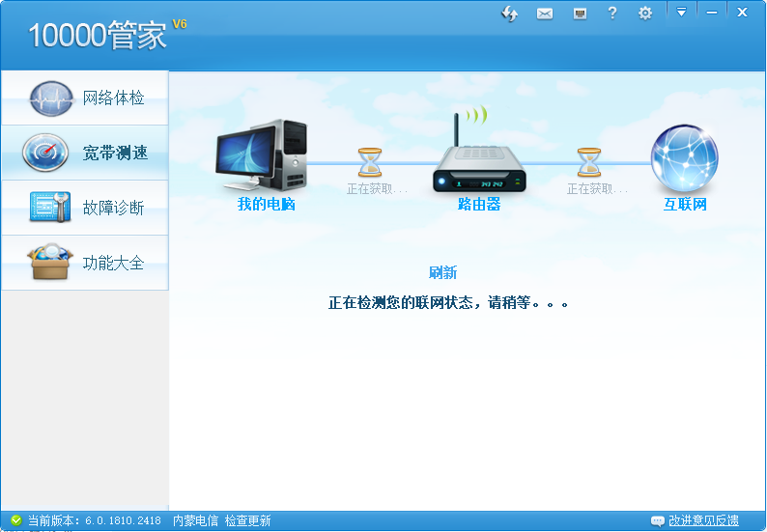Click the version number 6.0.1810.2418 text
The image size is (767, 532).
(x=123, y=520)
